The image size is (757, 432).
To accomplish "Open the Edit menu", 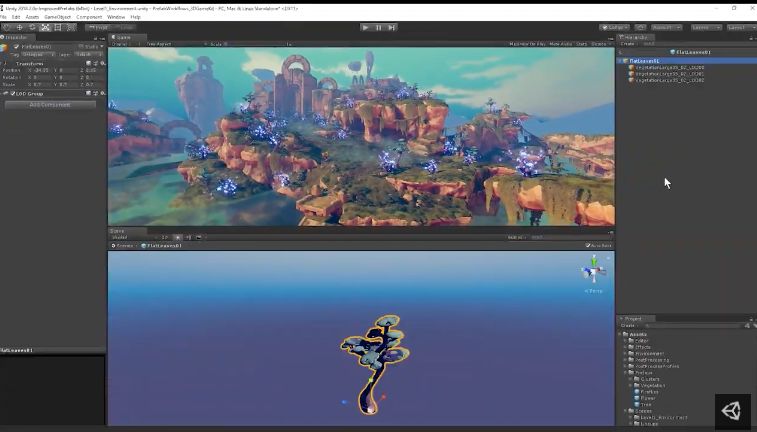I will click(16, 17).
